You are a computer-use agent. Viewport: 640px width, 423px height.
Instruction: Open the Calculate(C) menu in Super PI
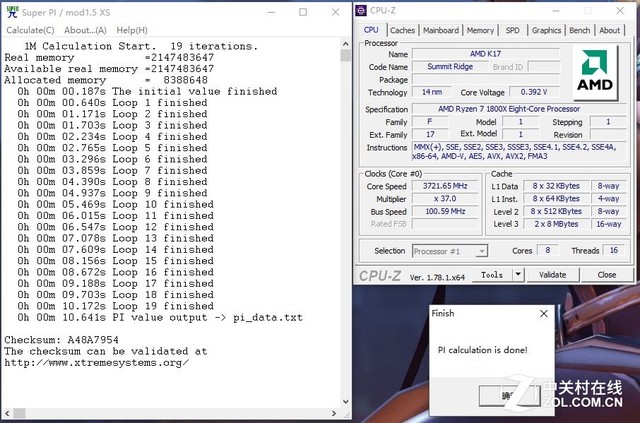tap(30, 30)
